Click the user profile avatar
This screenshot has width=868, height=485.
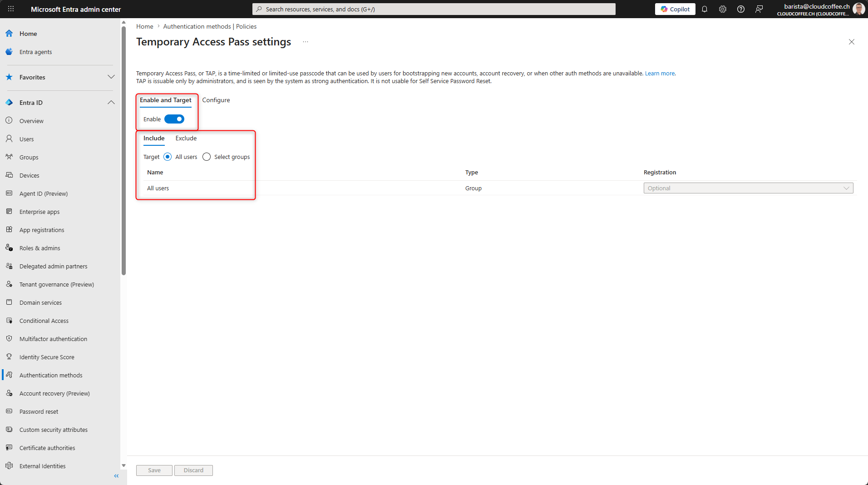858,9
